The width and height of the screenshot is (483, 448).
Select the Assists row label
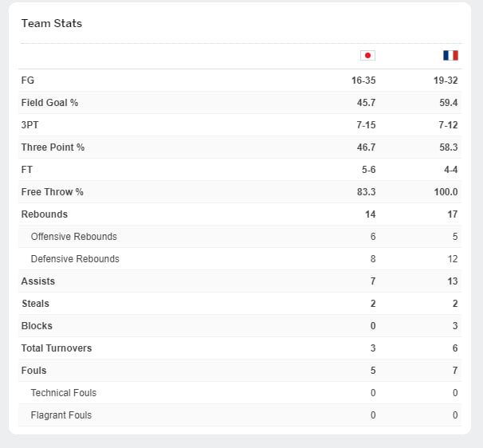click(x=38, y=281)
